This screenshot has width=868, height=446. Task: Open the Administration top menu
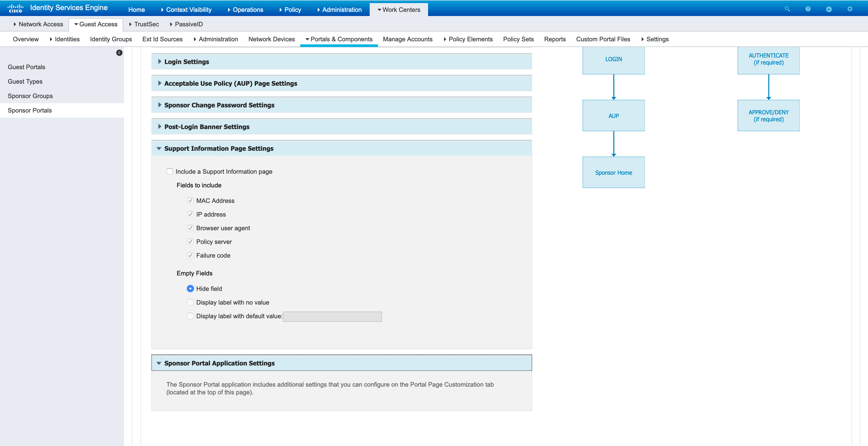click(x=339, y=10)
